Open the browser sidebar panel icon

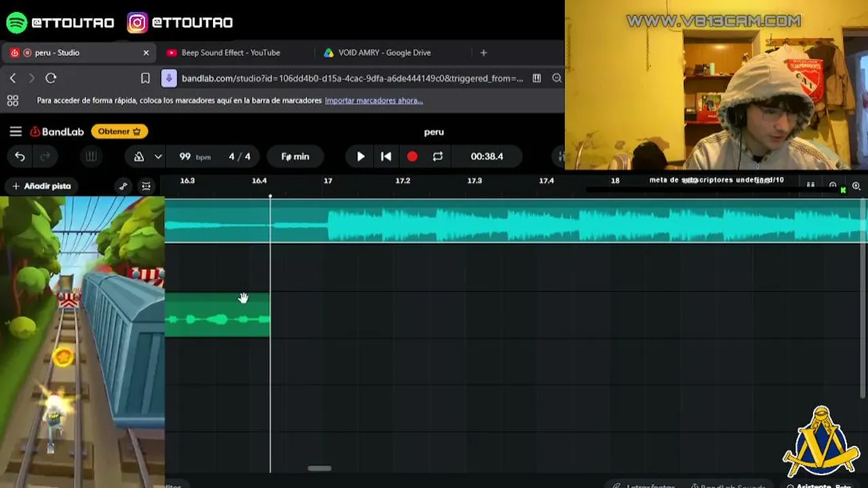click(x=537, y=79)
